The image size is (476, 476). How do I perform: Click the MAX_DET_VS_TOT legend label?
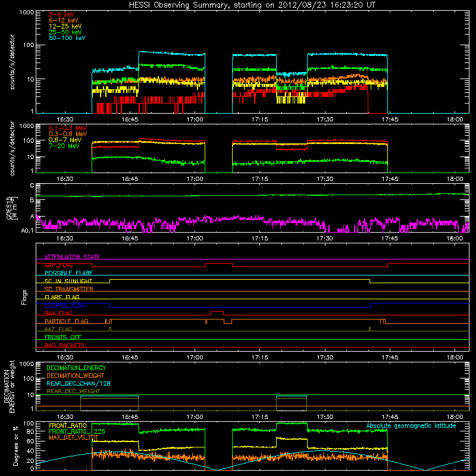(x=74, y=437)
